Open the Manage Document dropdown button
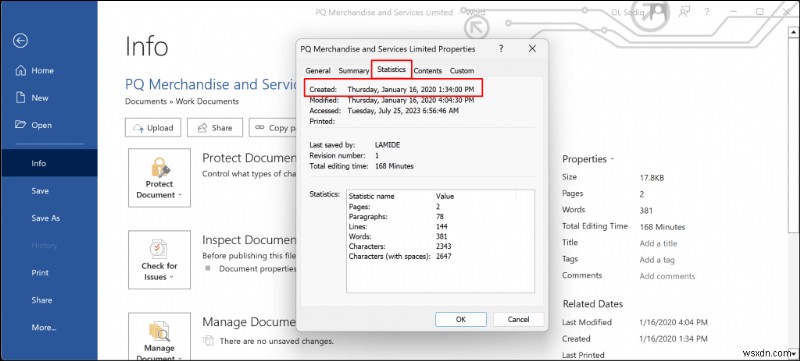The image size is (800, 361). 159,337
